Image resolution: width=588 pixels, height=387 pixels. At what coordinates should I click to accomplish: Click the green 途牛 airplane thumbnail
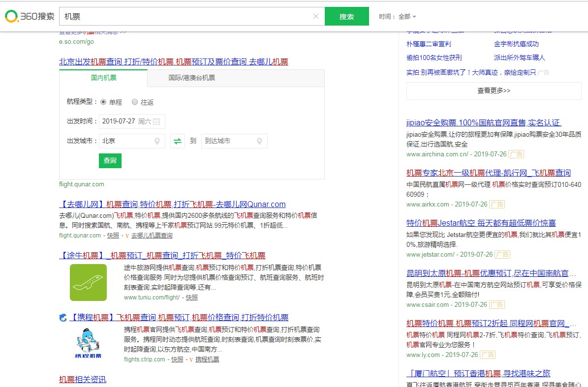(88, 282)
